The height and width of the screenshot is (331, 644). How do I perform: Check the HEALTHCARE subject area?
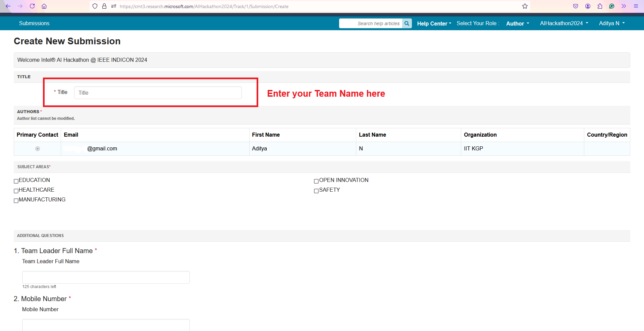point(16,191)
